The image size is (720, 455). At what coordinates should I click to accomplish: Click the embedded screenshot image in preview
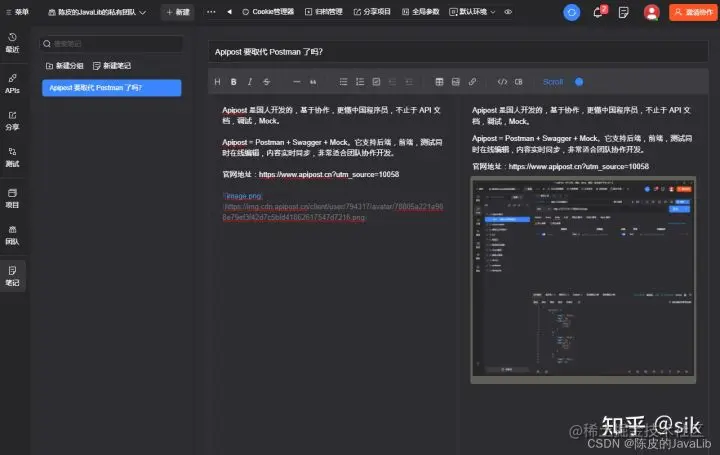pyautogui.click(x=583, y=280)
